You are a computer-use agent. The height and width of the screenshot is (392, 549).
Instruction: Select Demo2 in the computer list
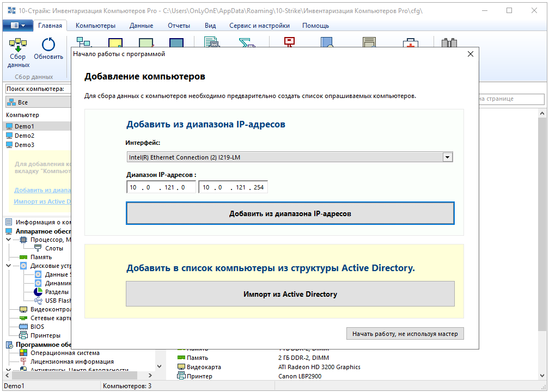pyautogui.click(x=25, y=136)
